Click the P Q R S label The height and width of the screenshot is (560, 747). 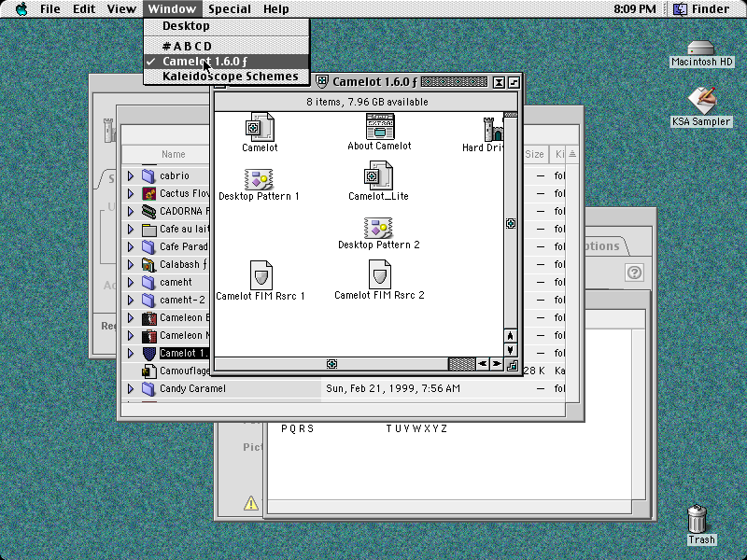point(297,428)
